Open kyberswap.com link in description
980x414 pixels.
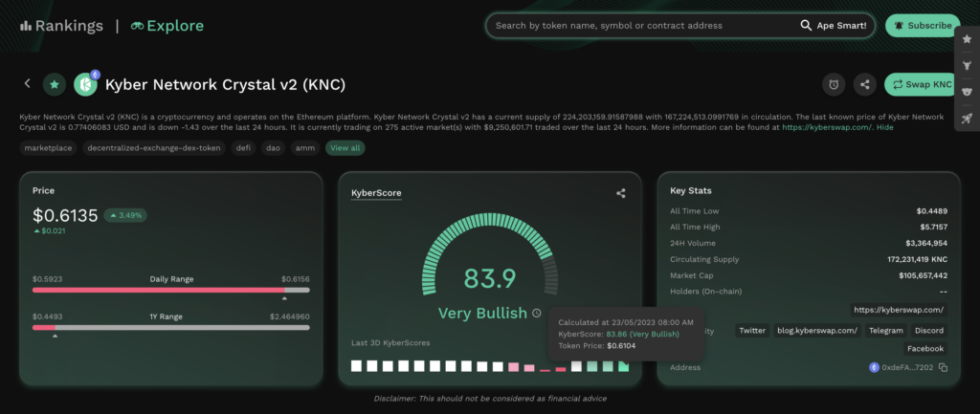pos(827,127)
